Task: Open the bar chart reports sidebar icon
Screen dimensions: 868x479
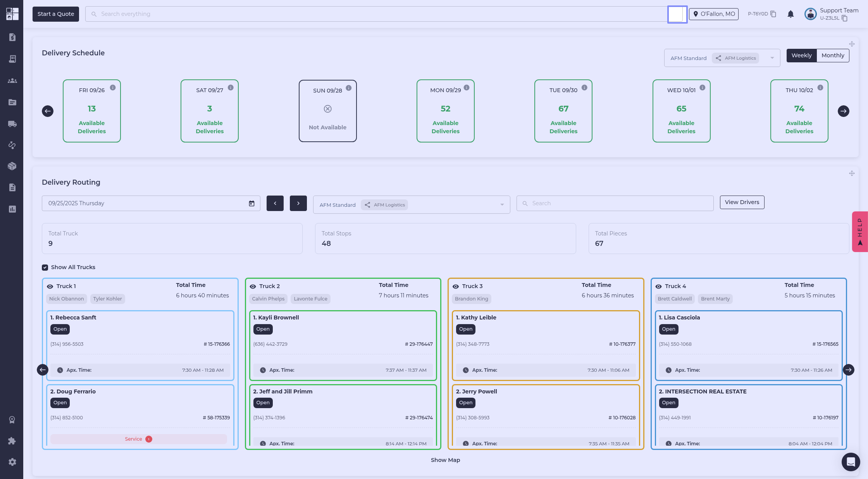Action: point(12,209)
